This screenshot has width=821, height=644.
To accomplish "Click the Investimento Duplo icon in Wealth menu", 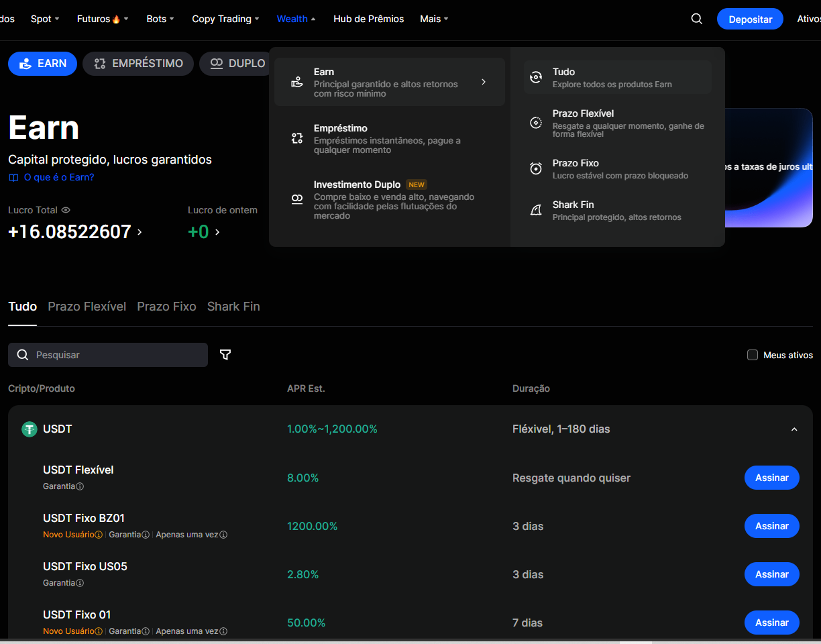I will click(297, 199).
